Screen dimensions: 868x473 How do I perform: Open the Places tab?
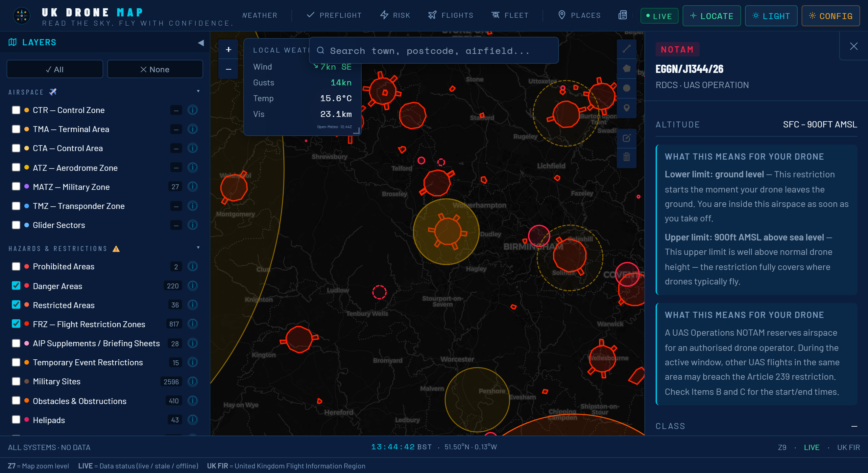point(580,15)
